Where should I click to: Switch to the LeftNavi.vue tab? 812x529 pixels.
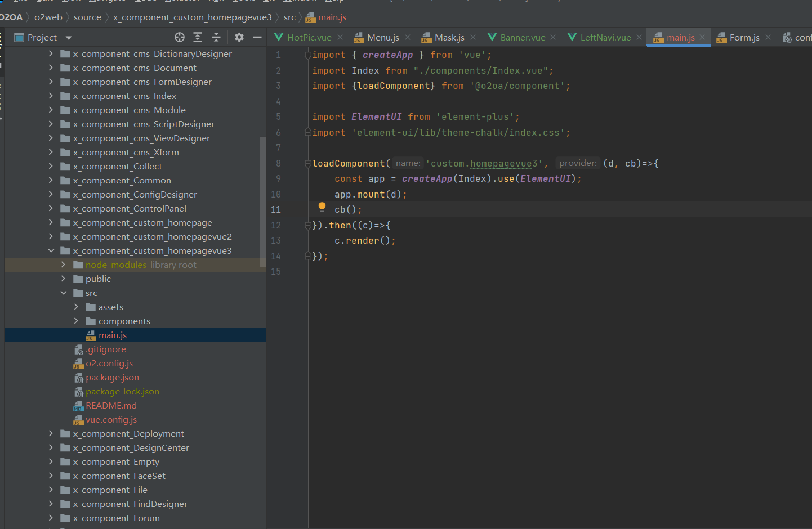(x=605, y=37)
